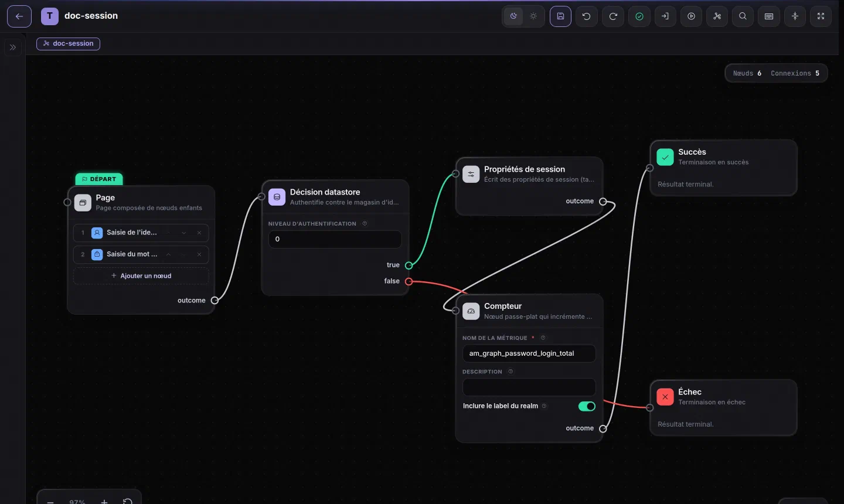Click the Propriétés de session title
Viewport: 844px width, 504px height.
(525, 169)
